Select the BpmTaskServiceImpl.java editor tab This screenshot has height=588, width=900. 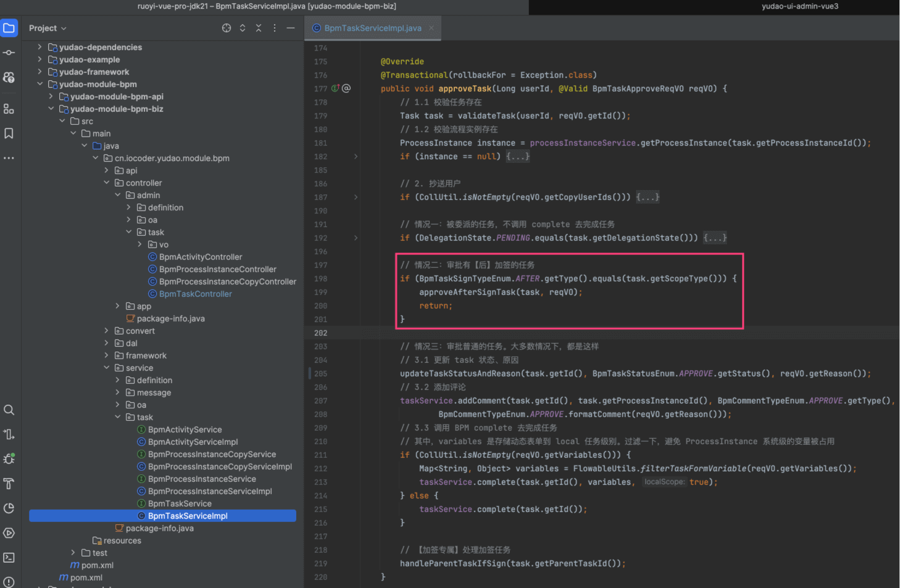pyautogui.click(x=372, y=28)
